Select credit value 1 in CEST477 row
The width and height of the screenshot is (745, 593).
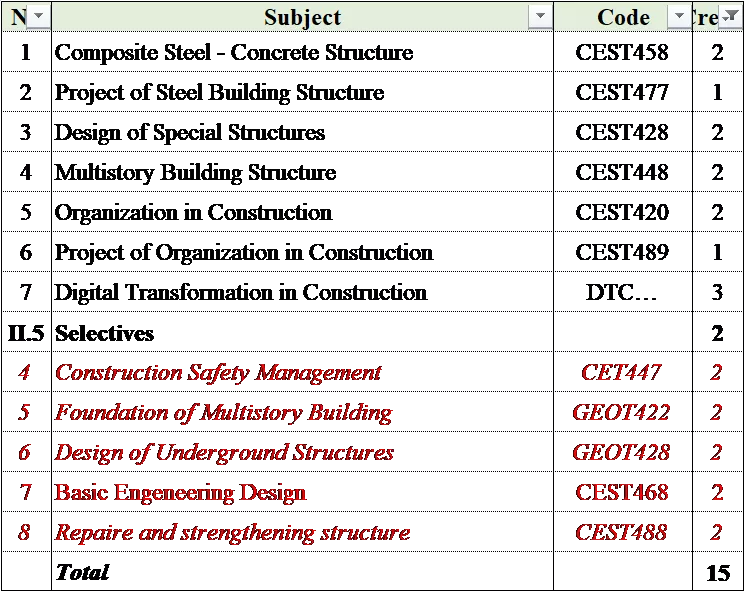[718, 92]
